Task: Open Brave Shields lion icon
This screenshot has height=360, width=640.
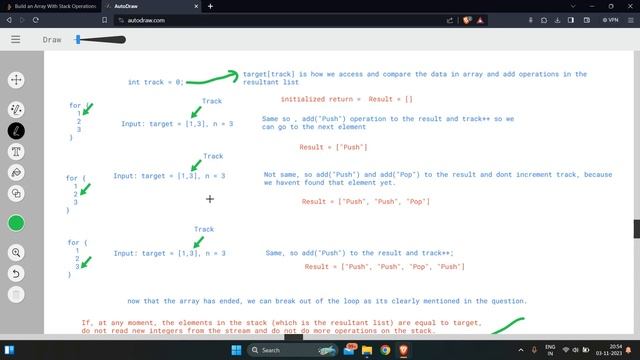Action: (x=467, y=20)
